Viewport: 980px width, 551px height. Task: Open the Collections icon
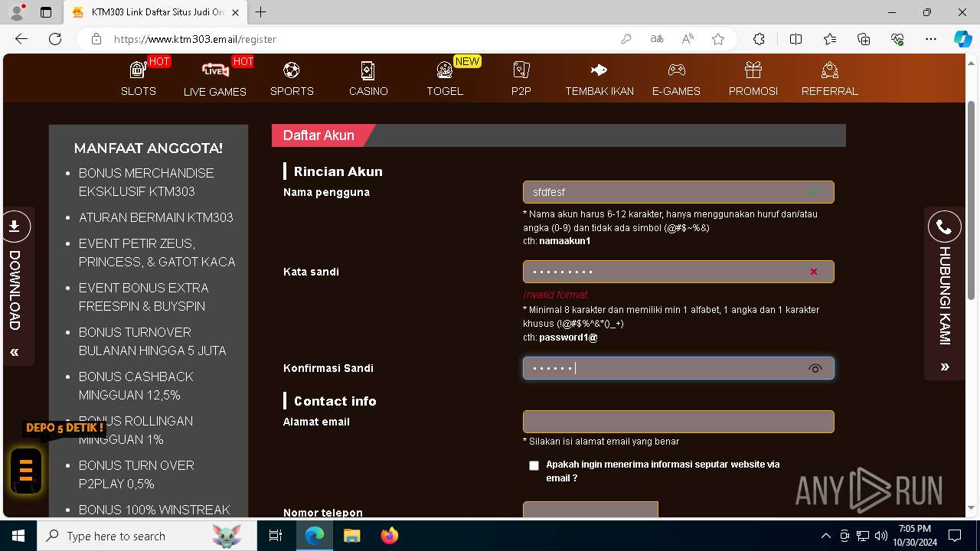tap(864, 39)
